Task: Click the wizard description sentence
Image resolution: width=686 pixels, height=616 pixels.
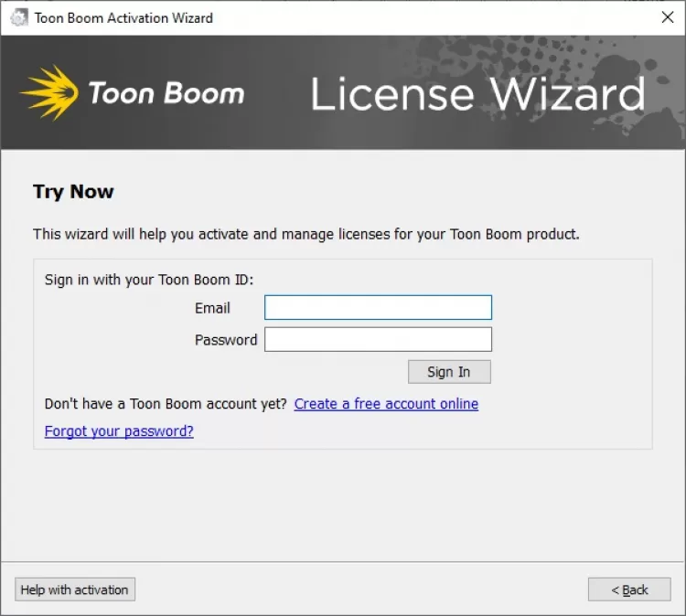Action: coord(306,234)
